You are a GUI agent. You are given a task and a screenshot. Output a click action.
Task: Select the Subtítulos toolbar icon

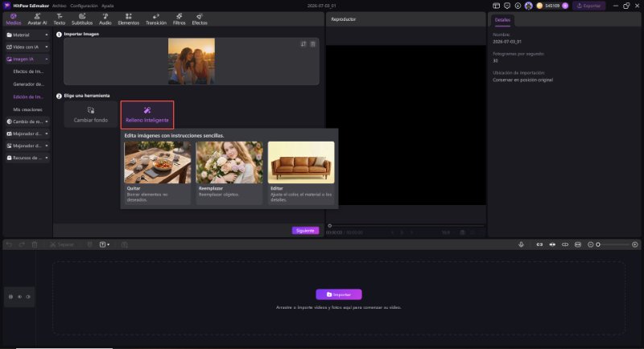[82, 18]
